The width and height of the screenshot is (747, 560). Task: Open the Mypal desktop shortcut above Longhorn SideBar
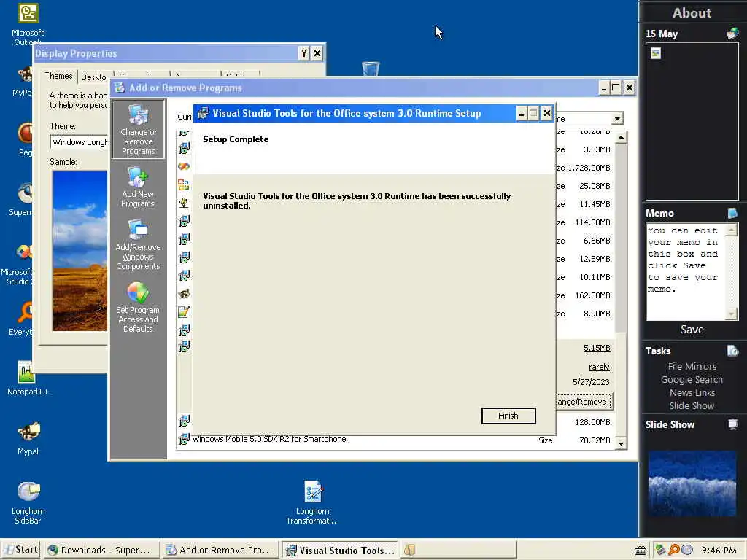point(28,438)
